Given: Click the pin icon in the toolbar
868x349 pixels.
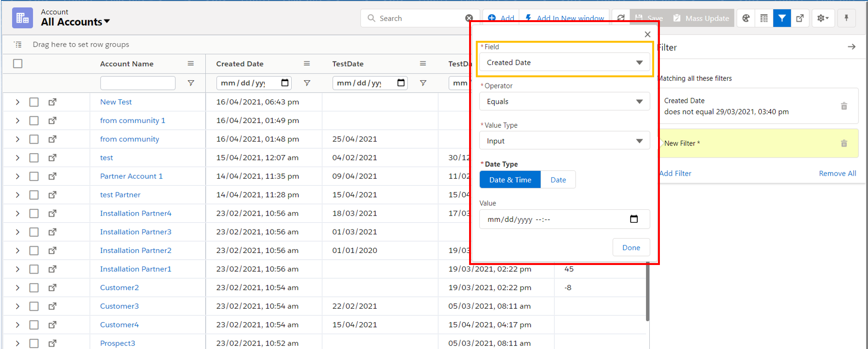Looking at the screenshot, I should 846,18.
